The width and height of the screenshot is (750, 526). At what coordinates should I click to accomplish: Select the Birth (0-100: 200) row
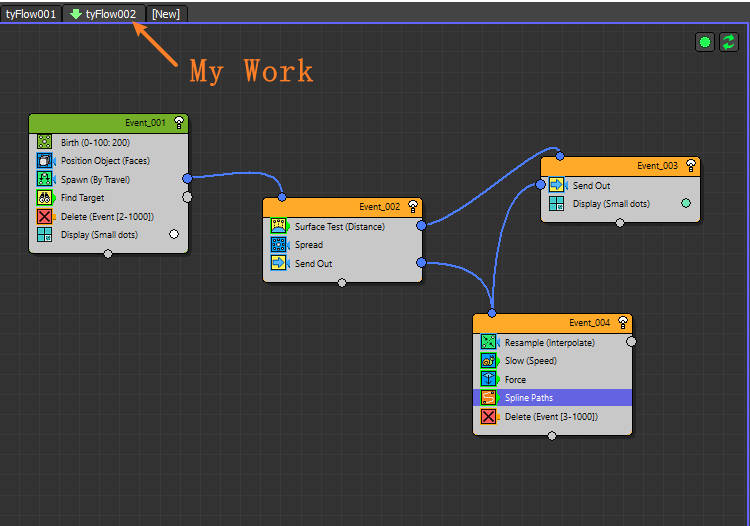pyautogui.click(x=109, y=142)
